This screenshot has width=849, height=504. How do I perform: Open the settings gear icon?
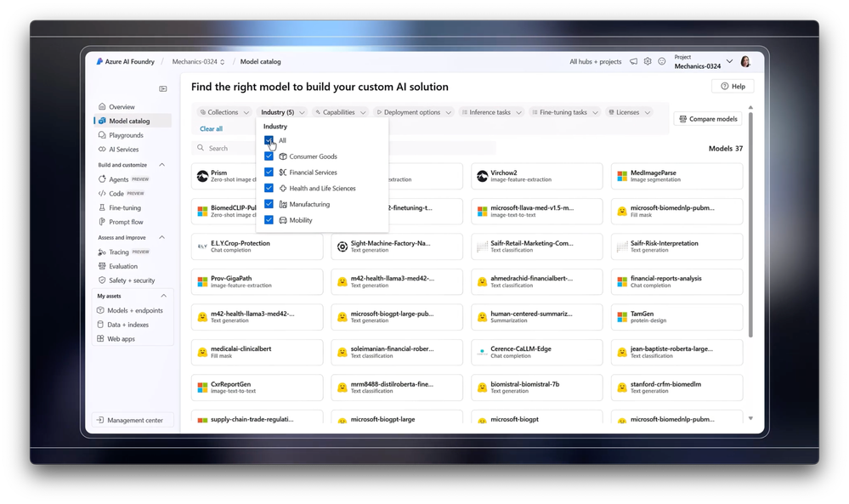[x=648, y=62]
